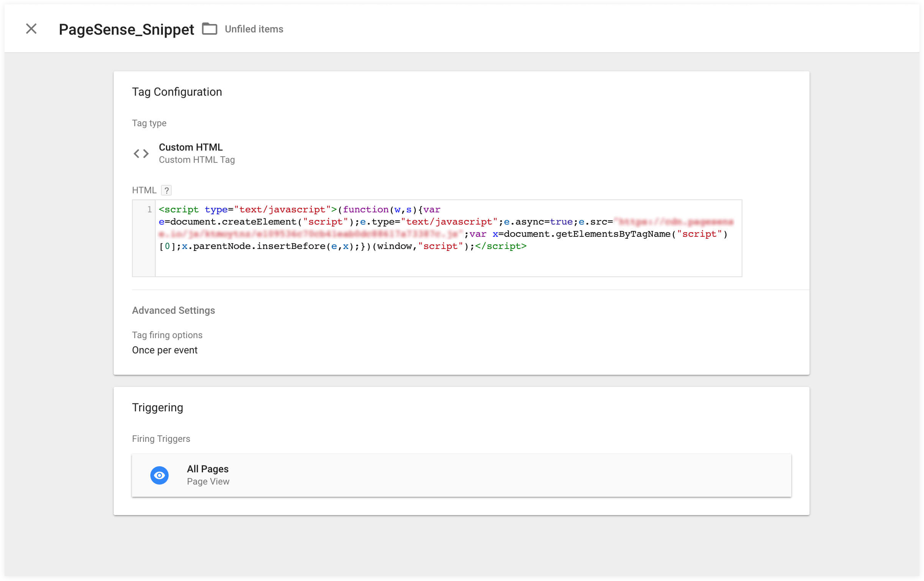This screenshot has height=581, width=924.
Task: Click the Firing Triggers label
Action: point(161,439)
